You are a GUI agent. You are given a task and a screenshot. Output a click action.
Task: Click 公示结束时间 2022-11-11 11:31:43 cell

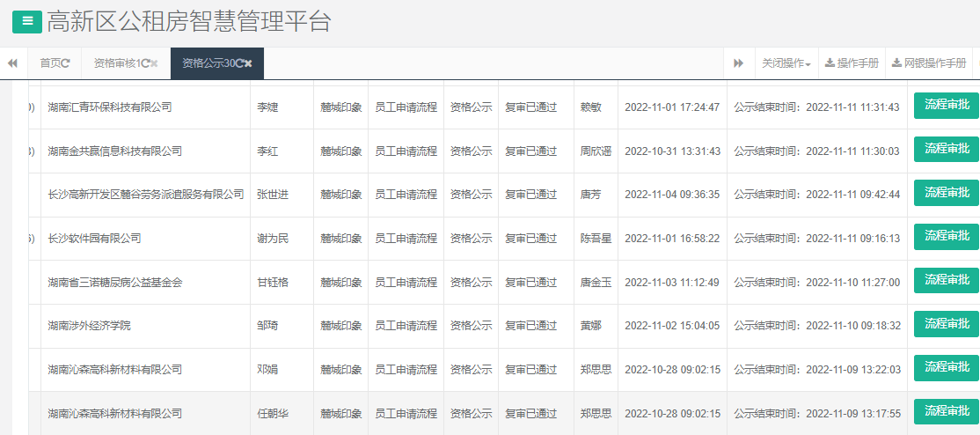(x=817, y=107)
